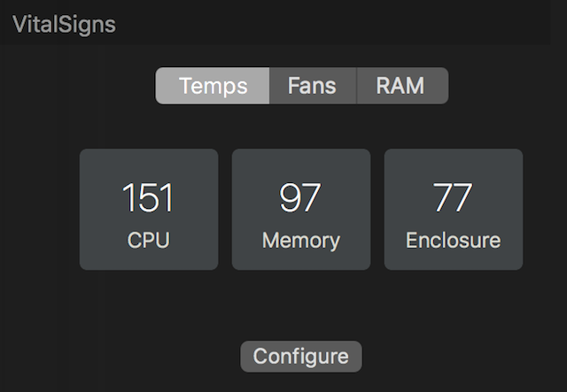Click the 77 Enclosure temperature reading

coord(453,197)
